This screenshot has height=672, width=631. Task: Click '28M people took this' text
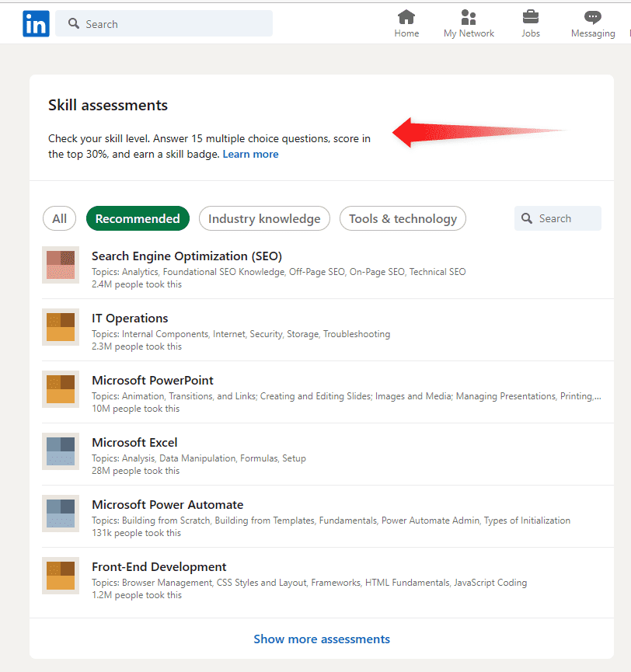[135, 471]
